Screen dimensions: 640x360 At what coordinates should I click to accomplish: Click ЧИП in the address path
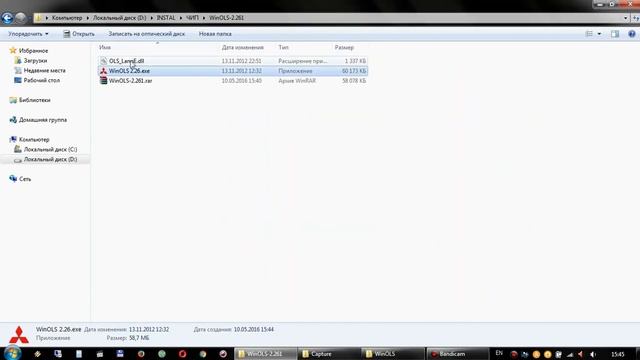click(x=192, y=18)
